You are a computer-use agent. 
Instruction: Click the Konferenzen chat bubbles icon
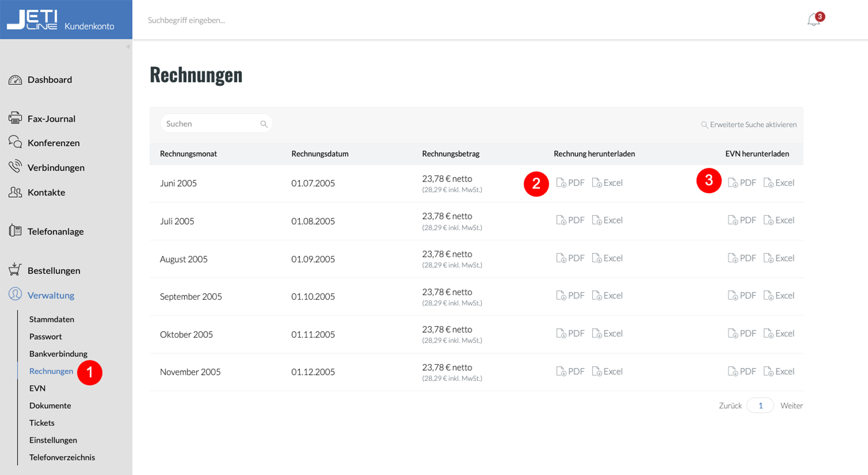tap(15, 142)
